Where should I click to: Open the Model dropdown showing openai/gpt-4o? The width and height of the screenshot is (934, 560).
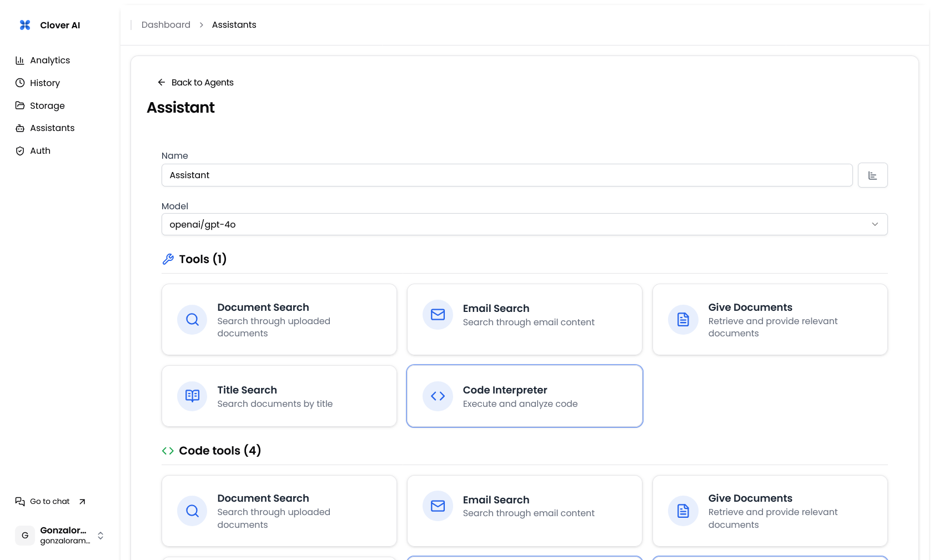(x=524, y=224)
